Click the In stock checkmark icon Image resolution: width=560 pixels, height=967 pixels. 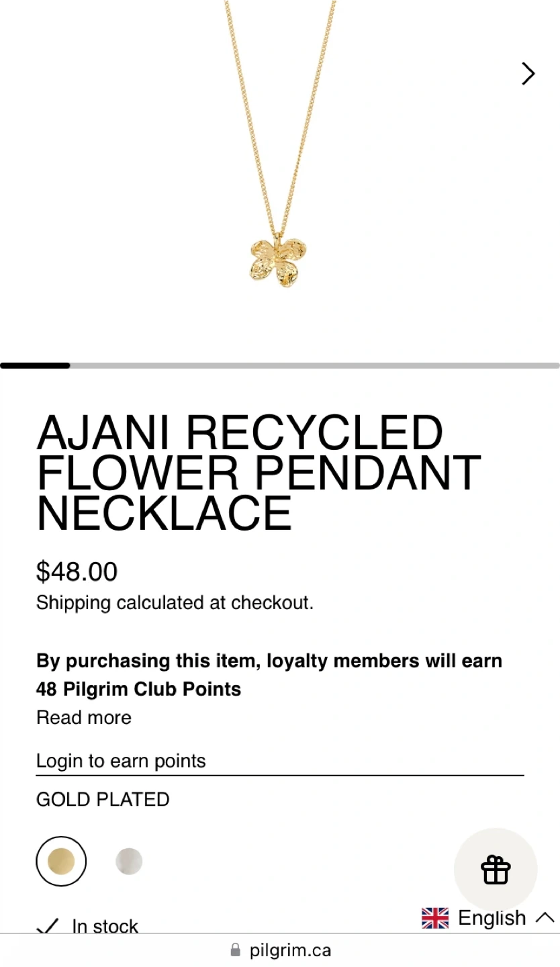48,927
